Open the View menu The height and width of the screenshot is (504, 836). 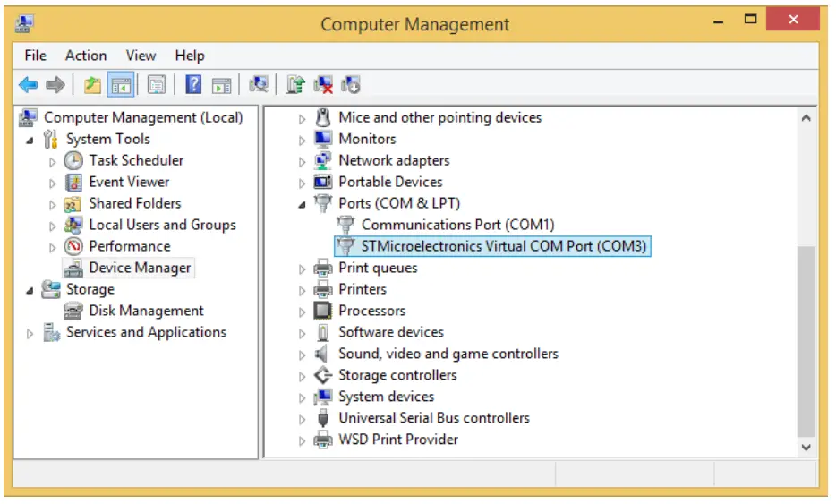click(x=141, y=56)
